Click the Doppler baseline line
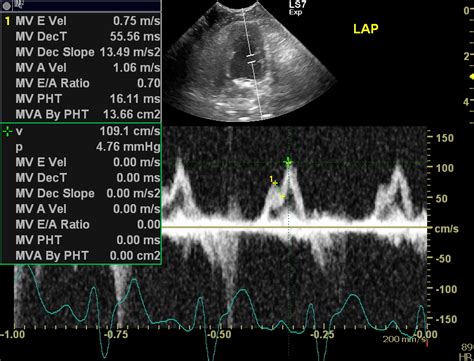Screen dimensions: 474x361 tap(294, 228)
